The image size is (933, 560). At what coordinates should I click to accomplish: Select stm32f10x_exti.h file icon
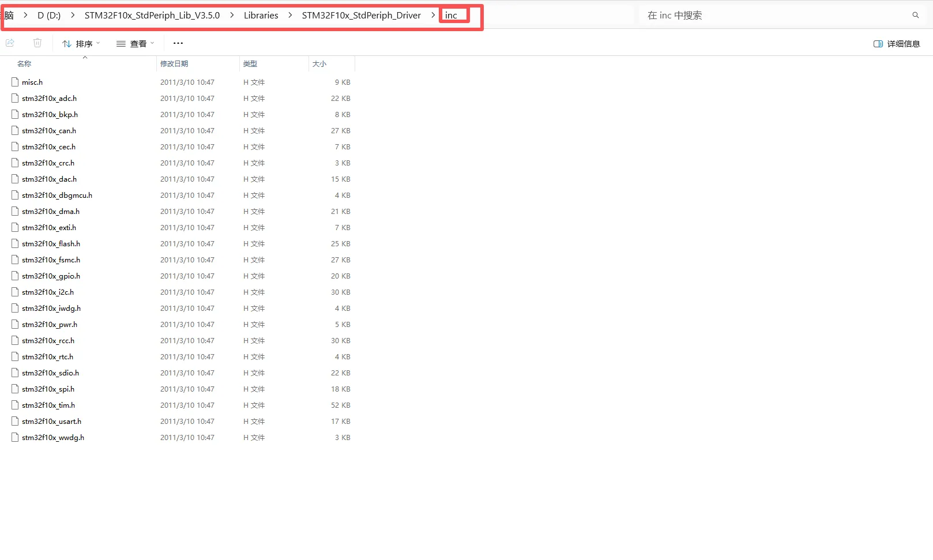coord(15,228)
